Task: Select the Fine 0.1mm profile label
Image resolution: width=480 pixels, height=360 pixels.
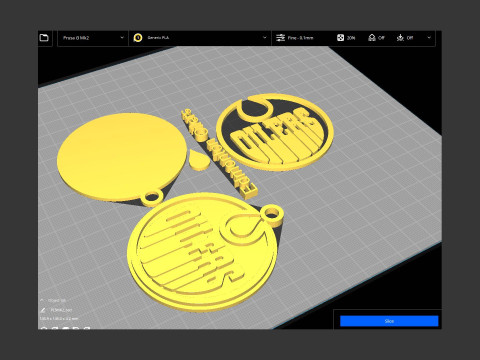Action: 300,38
